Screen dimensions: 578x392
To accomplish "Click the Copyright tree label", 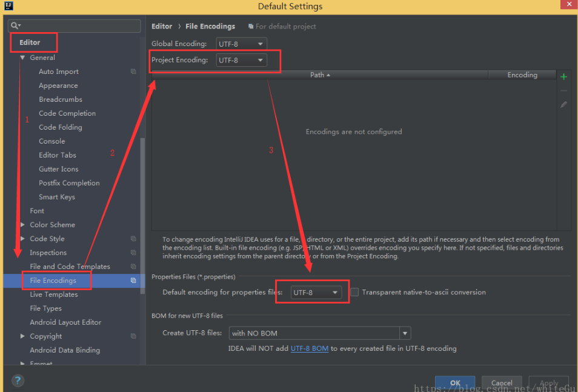I will click(45, 336).
